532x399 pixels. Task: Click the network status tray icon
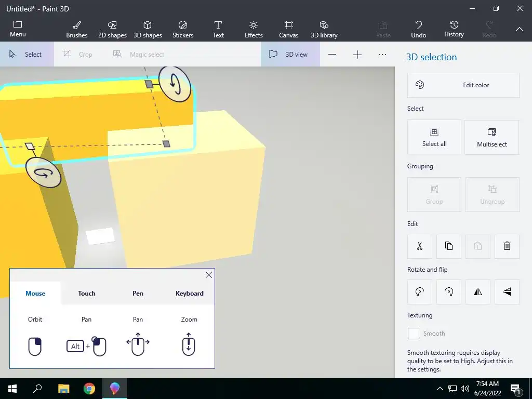pyautogui.click(x=453, y=389)
